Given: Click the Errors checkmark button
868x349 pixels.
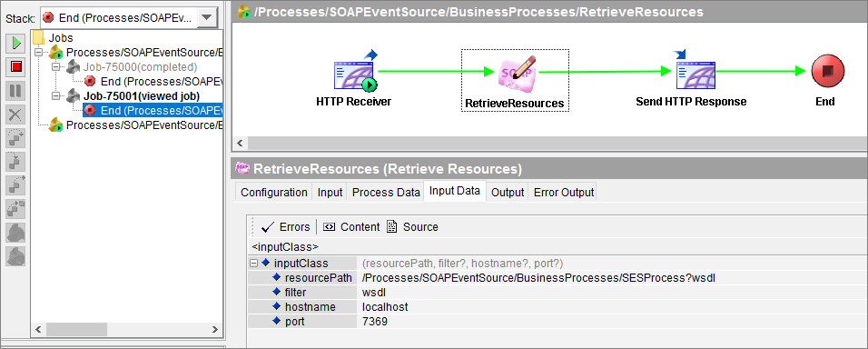Looking at the screenshot, I should point(285,226).
